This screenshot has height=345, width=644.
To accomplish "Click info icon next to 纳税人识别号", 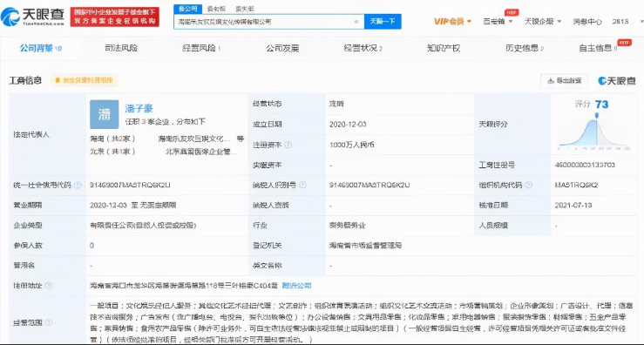I will pyautogui.click(x=302, y=186).
